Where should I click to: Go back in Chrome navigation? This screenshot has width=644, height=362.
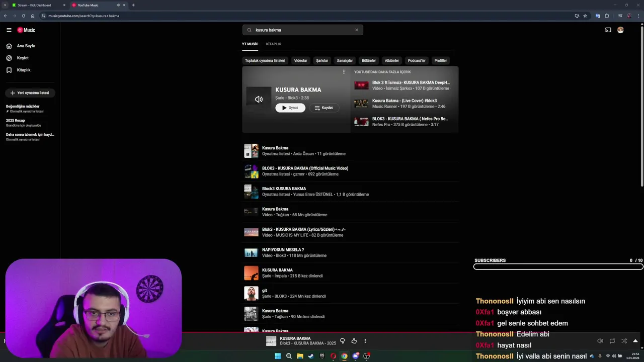tap(6, 16)
